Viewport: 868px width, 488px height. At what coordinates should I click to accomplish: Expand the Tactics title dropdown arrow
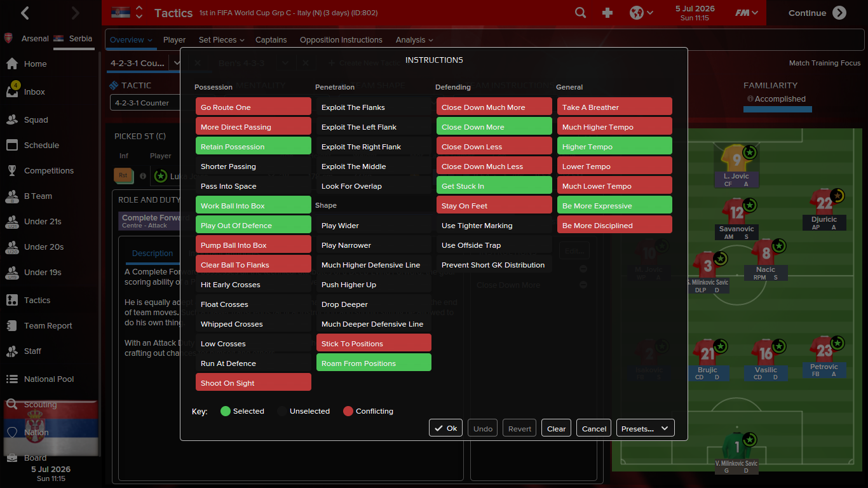[140, 13]
